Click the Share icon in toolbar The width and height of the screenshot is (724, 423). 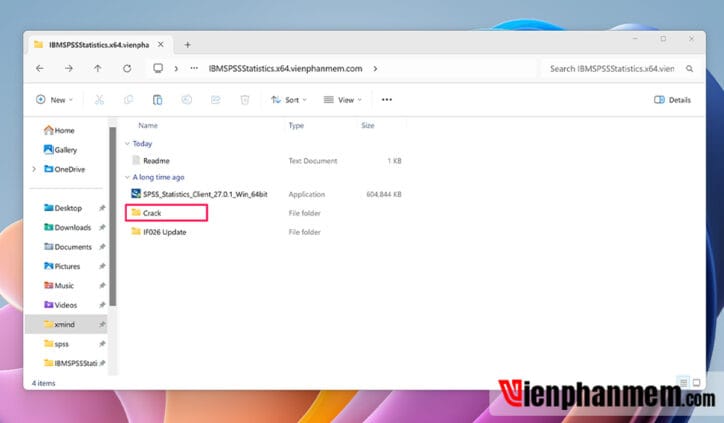click(216, 100)
